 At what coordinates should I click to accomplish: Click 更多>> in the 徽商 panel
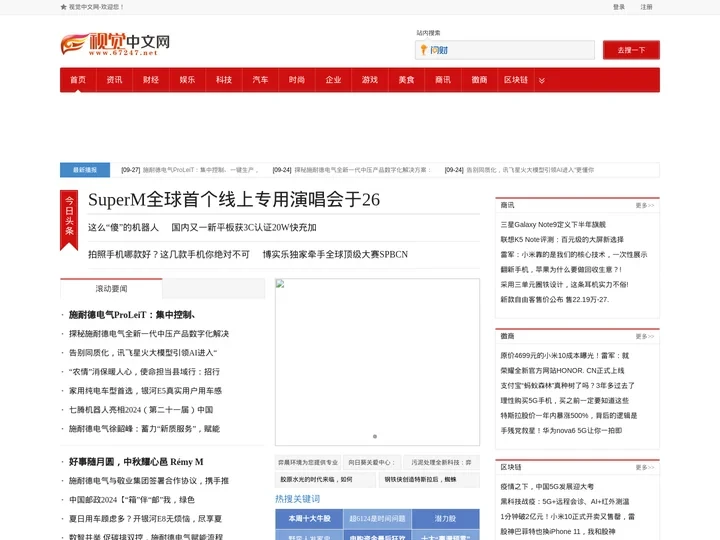[x=645, y=337]
